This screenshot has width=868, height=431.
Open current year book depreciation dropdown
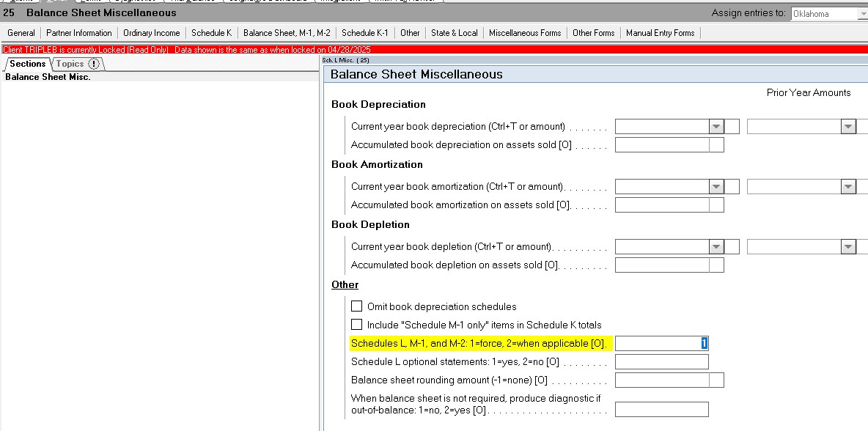pos(716,125)
